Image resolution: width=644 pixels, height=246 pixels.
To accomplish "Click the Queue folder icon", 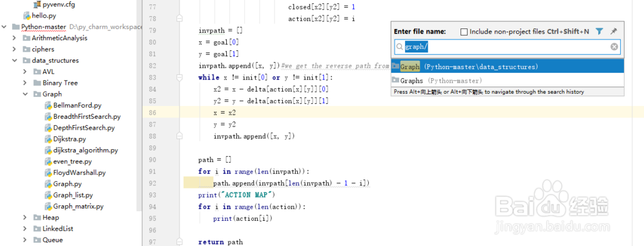I will coord(37,240).
